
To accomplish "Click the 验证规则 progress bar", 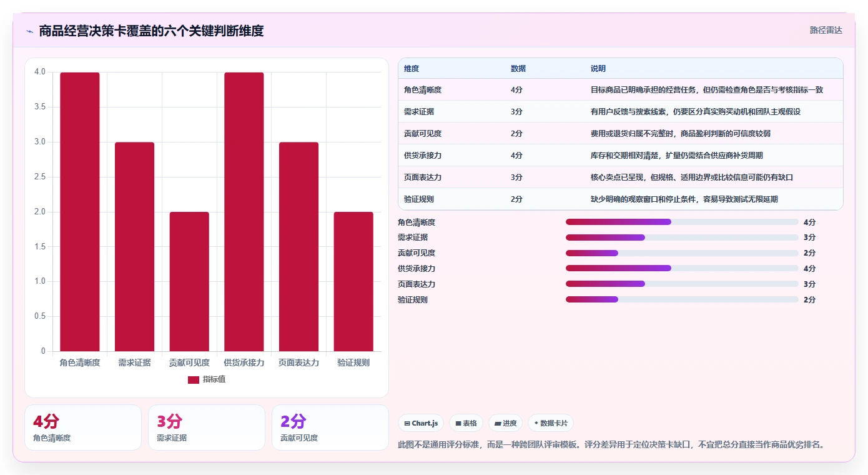I will click(682, 299).
